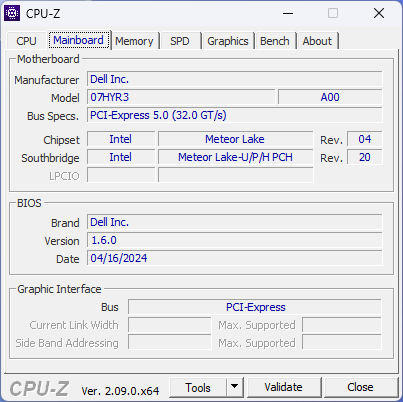Screen dimensions: 403x402
Task: Select the Mainboard tab
Action: coord(79,40)
